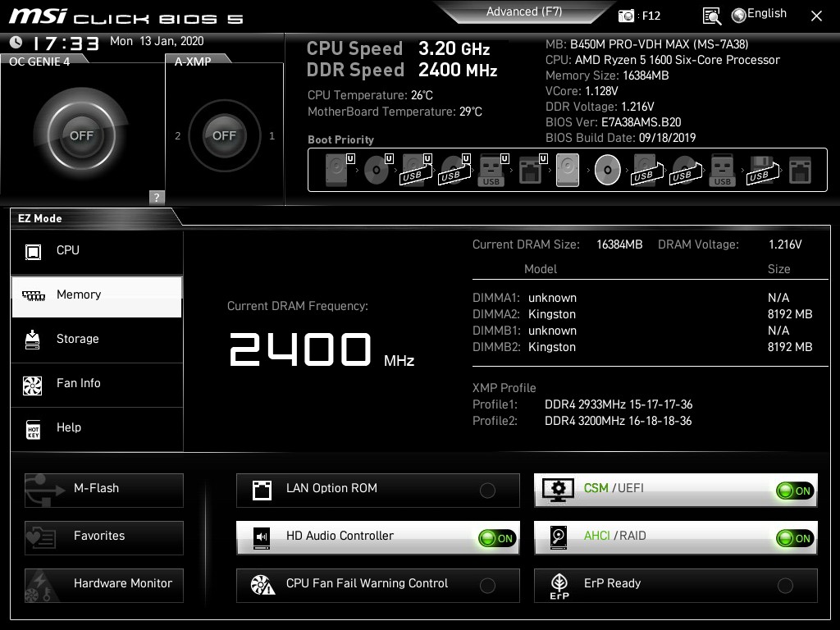Switch to Advanced (F7) mode
Image resolution: width=840 pixels, height=630 pixels.
point(524,11)
